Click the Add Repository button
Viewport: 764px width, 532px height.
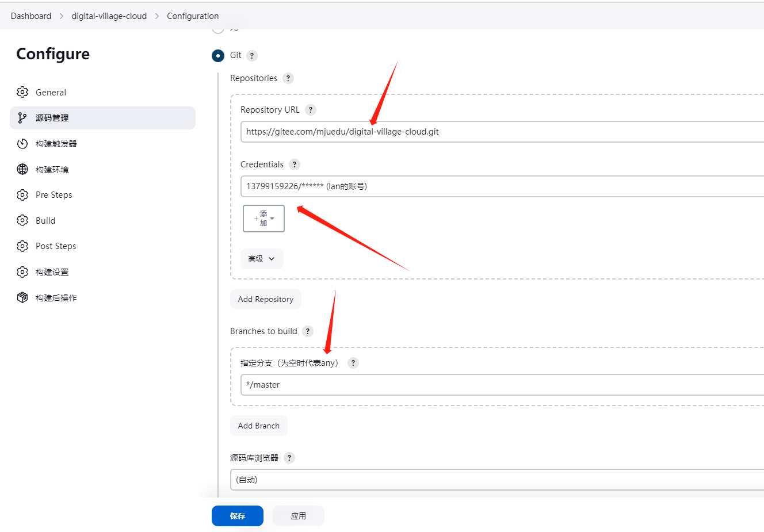pos(265,299)
